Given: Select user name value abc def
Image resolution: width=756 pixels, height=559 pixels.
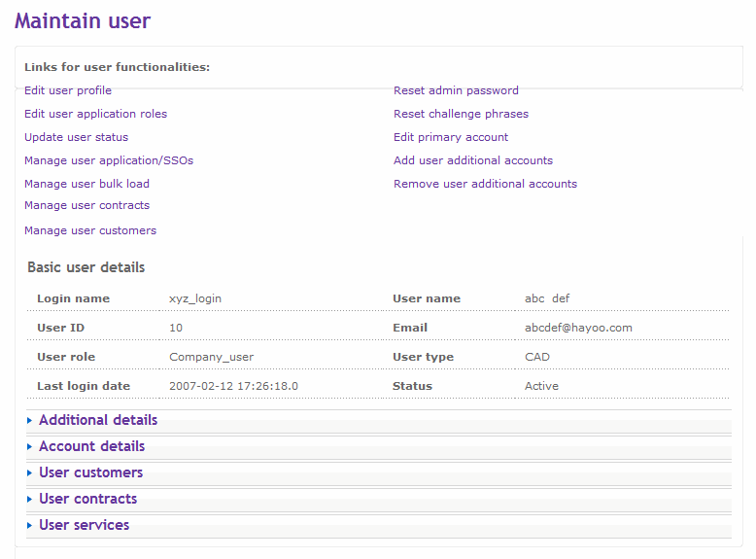Looking at the screenshot, I should point(547,298).
